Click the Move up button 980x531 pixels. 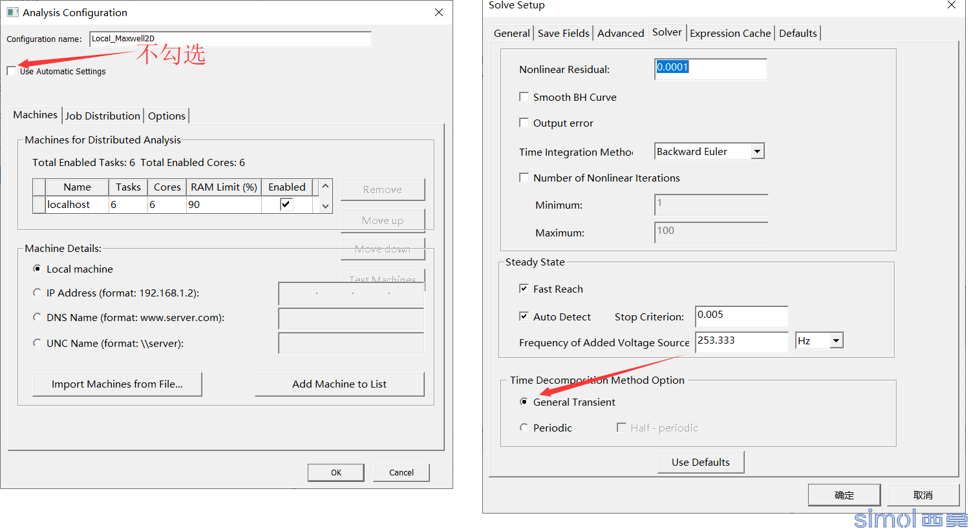(x=383, y=220)
